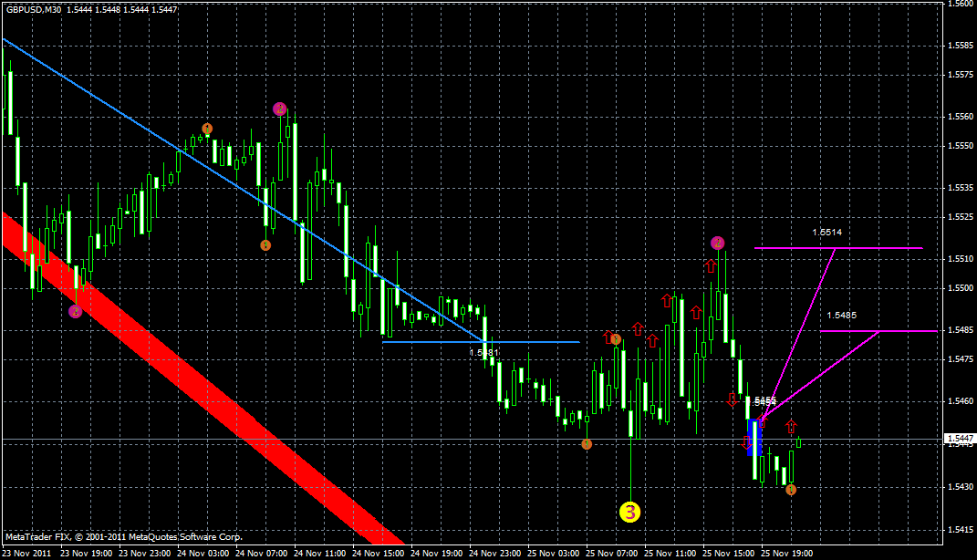Click the pink circled '2' signal marker at the top

pyautogui.click(x=279, y=108)
